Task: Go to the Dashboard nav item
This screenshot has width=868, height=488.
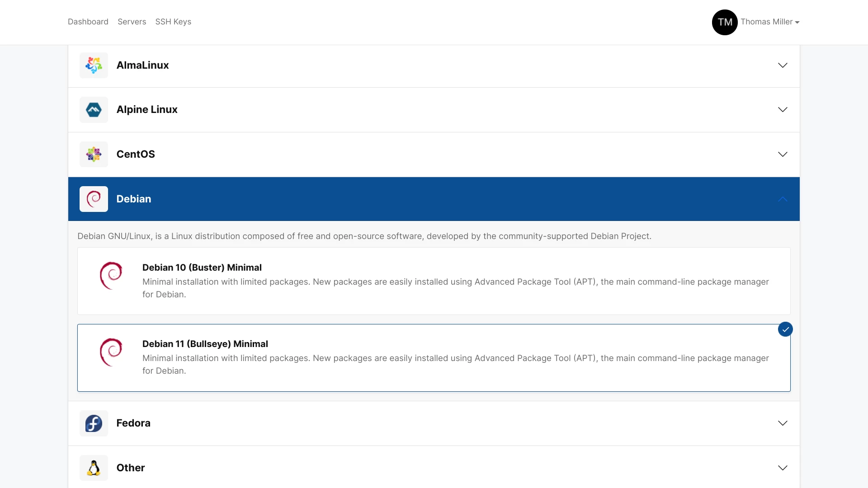Action: click(x=88, y=22)
